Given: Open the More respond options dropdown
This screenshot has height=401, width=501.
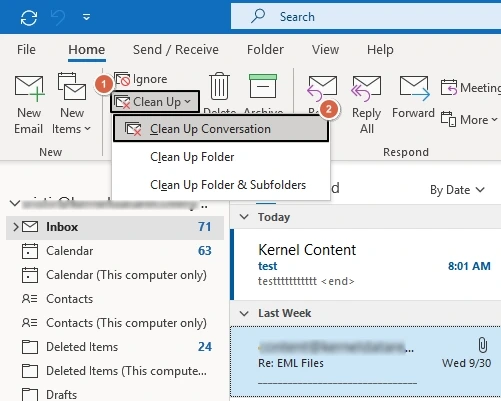Looking at the screenshot, I should 469,119.
